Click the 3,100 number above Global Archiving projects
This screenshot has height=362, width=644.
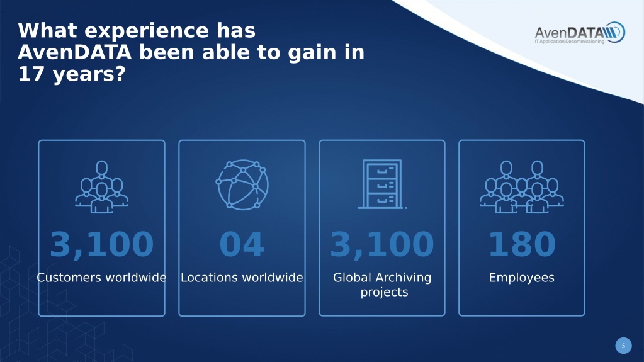click(x=382, y=245)
